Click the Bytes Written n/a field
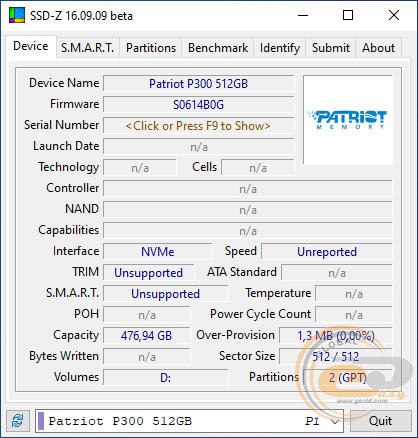 pos(147,357)
